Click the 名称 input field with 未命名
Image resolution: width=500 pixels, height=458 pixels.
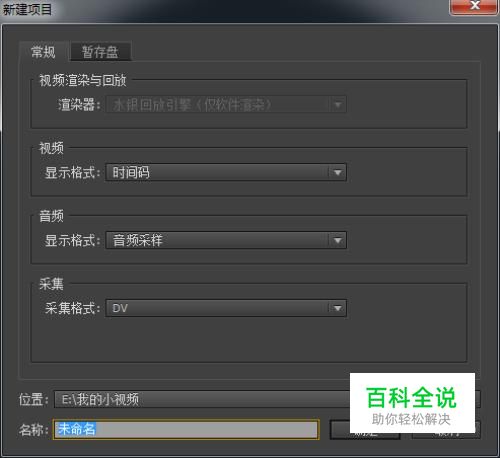[x=186, y=429]
